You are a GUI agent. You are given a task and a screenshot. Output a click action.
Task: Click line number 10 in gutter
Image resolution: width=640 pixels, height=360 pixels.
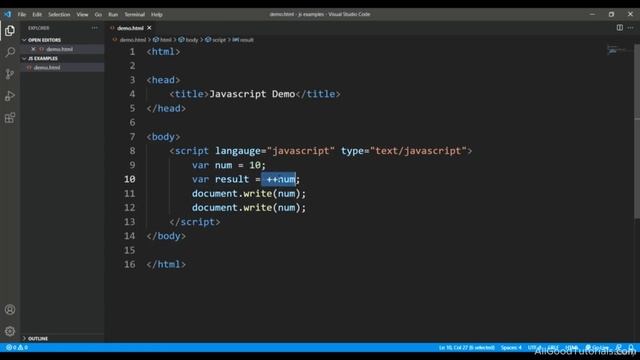pyautogui.click(x=130, y=179)
